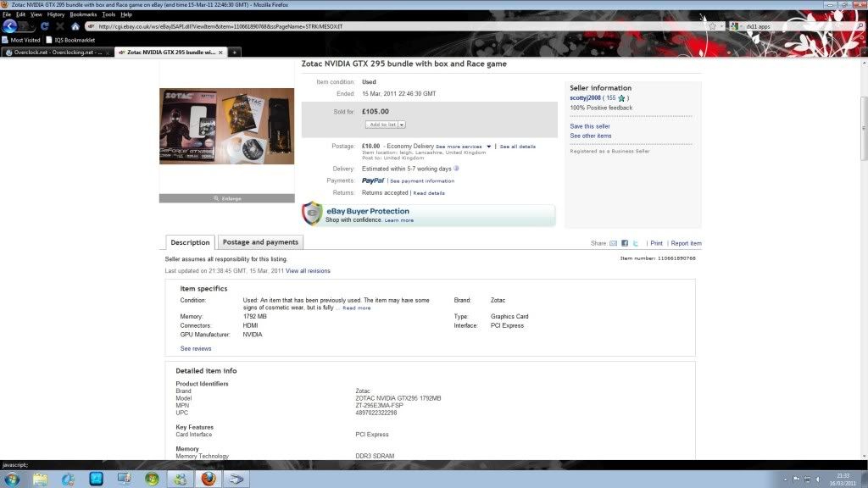Click the search magnifier icon in search box
This screenshot has height=488, width=868.
[860, 26]
